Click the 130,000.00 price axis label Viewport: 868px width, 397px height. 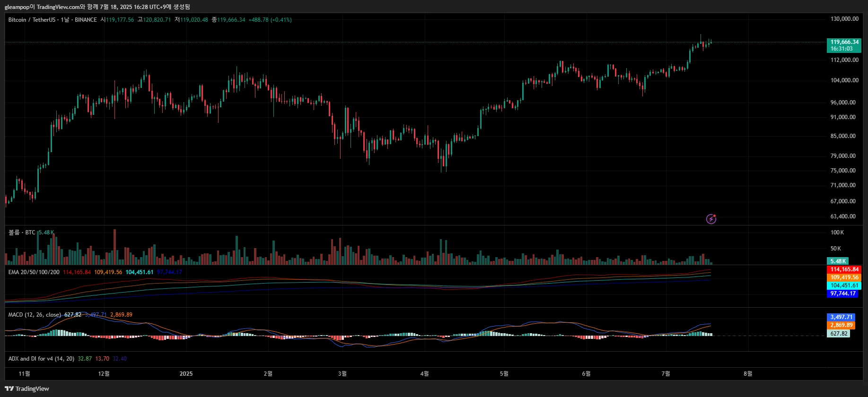click(x=845, y=19)
